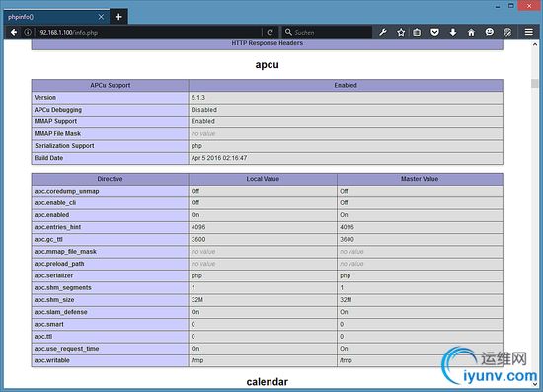Image resolution: width=543 pixels, height=392 pixels.
Task: Select apc.enable_cli directive name
Action: 55,203
